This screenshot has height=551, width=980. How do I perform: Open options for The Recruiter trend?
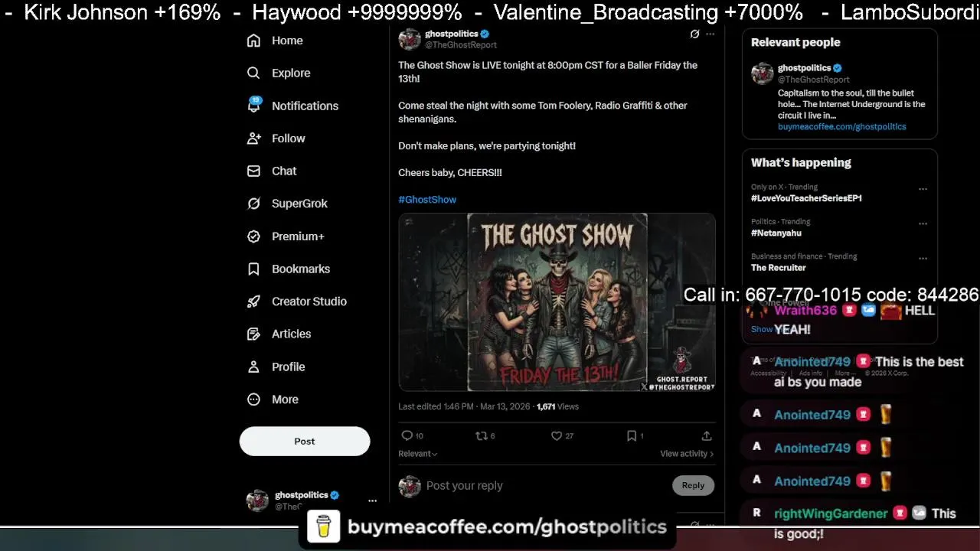(x=923, y=259)
